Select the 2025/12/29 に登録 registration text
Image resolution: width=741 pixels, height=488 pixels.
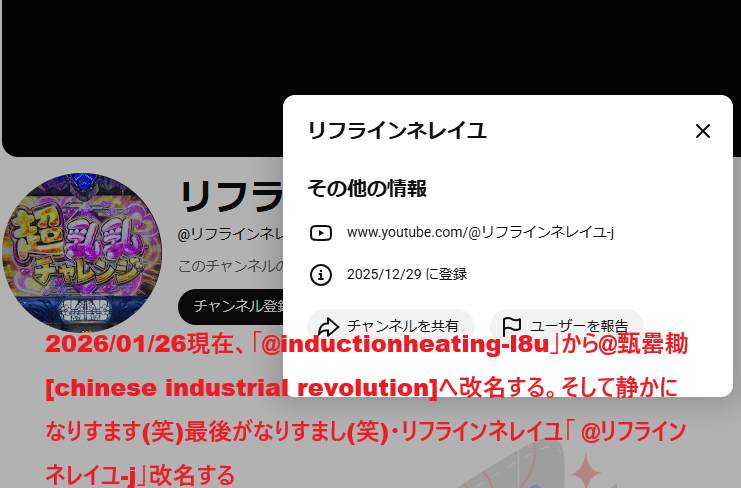click(x=407, y=274)
